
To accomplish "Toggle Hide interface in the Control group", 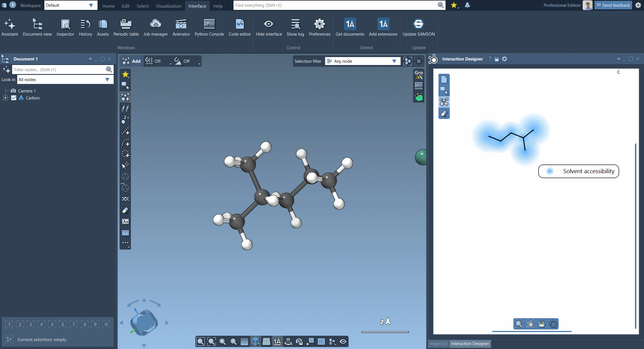I will coord(269,27).
